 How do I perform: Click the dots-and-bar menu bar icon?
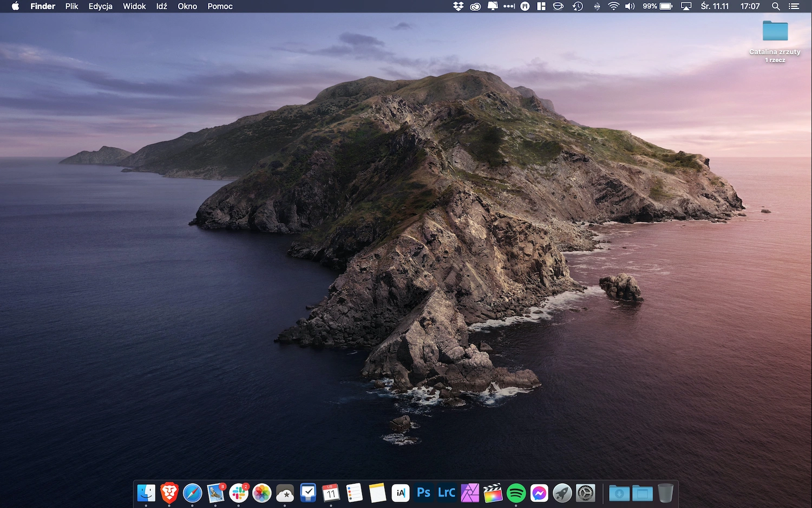pyautogui.click(x=509, y=6)
